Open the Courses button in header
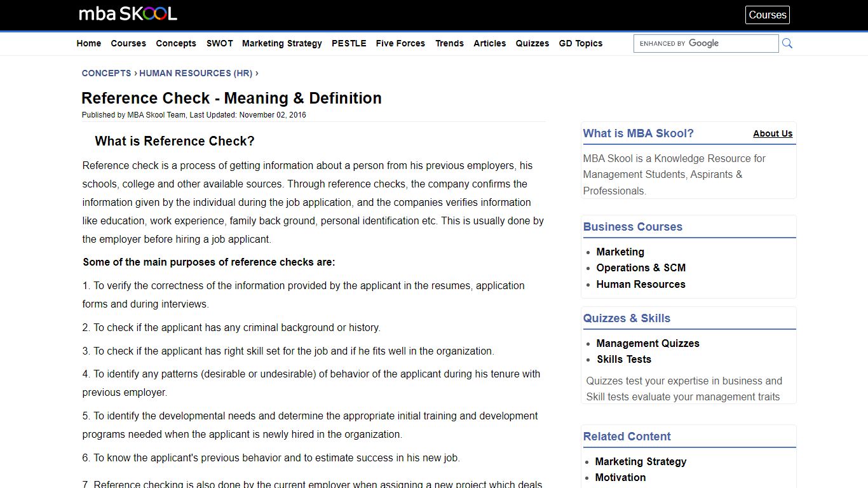 (768, 15)
